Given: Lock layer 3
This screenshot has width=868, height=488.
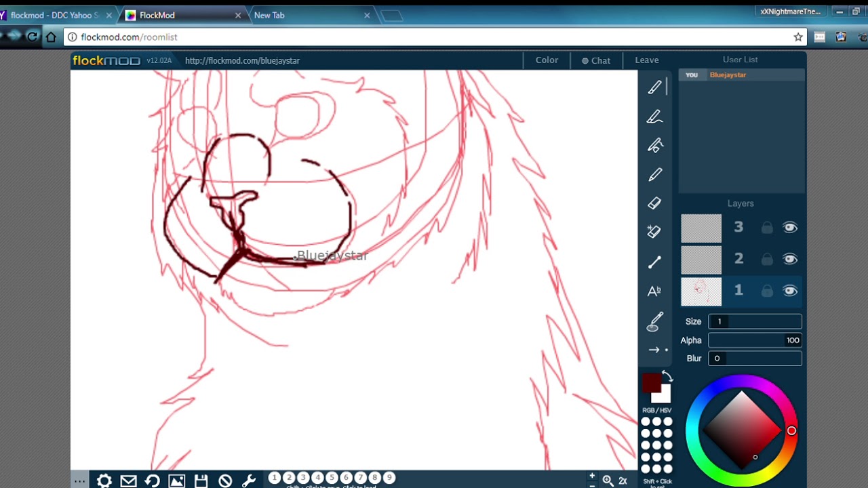Looking at the screenshot, I should point(767,228).
